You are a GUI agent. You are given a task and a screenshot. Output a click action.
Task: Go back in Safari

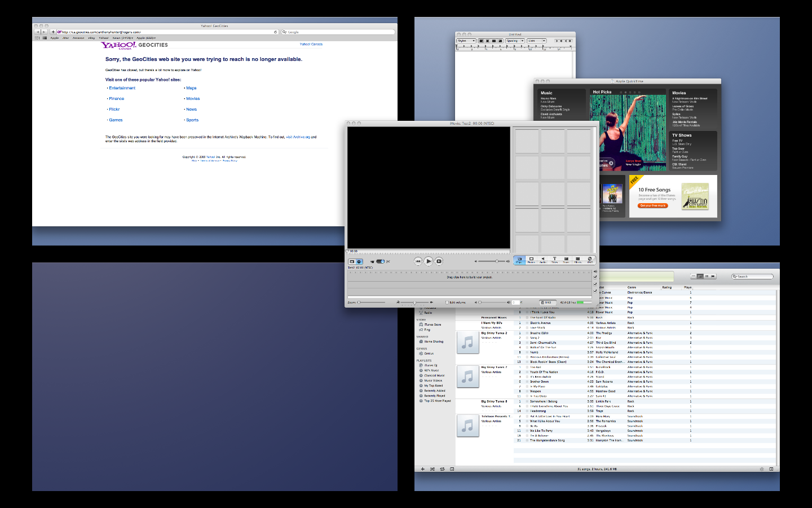point(38,32)
